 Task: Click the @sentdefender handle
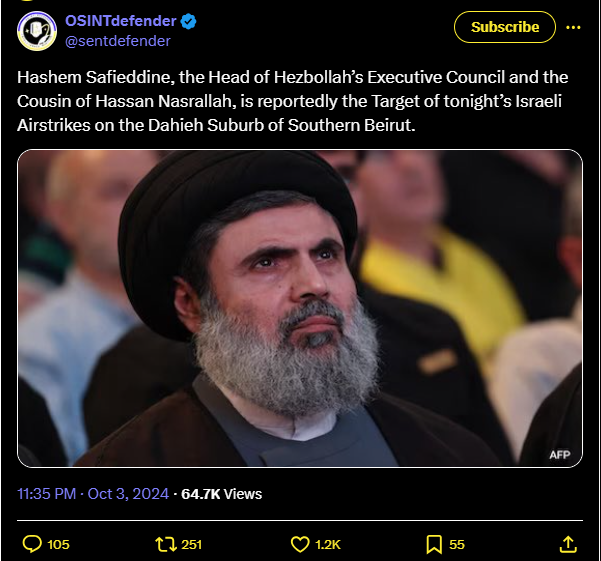tap(118, 41)
